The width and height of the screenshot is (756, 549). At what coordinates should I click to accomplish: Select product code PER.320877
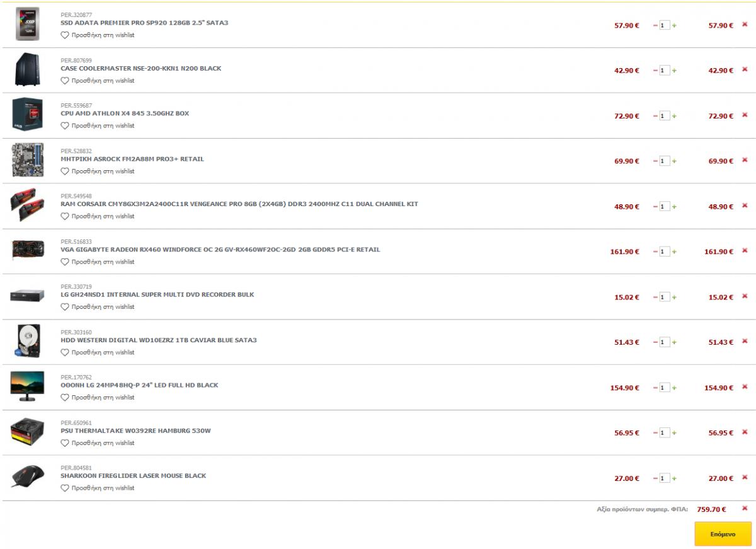point(76,15)
